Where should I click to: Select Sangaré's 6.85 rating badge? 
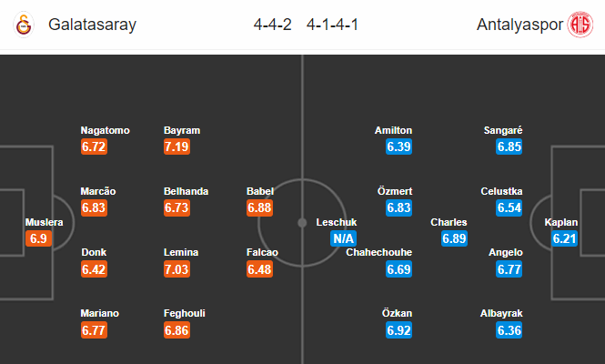click(x=509, y=147)
